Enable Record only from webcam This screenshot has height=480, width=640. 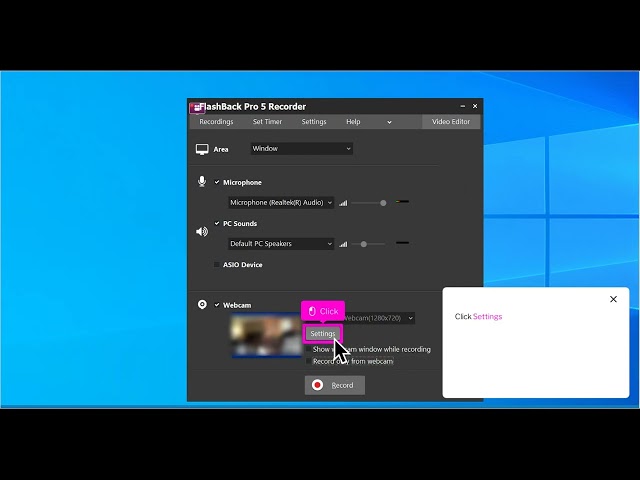click(x=309, y=361)
